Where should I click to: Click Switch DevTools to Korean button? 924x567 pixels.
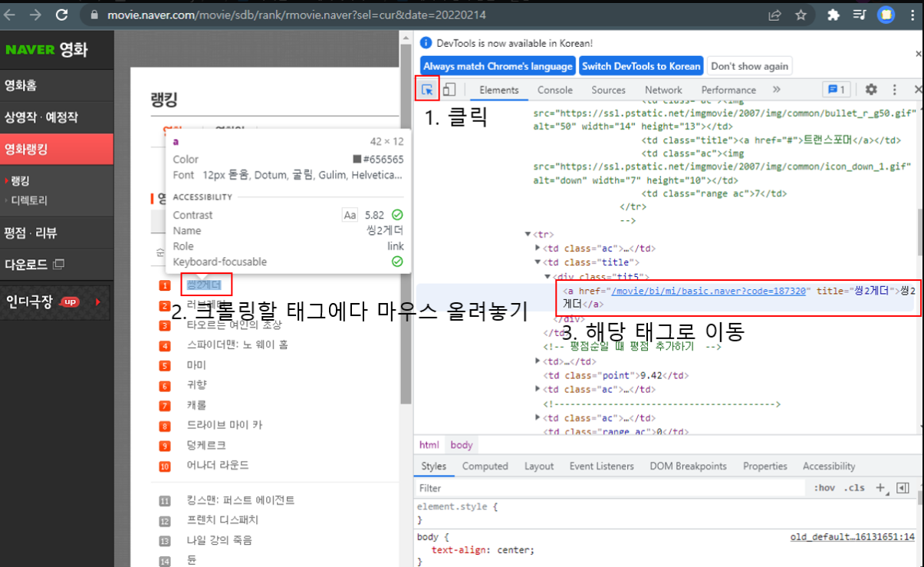641,66
